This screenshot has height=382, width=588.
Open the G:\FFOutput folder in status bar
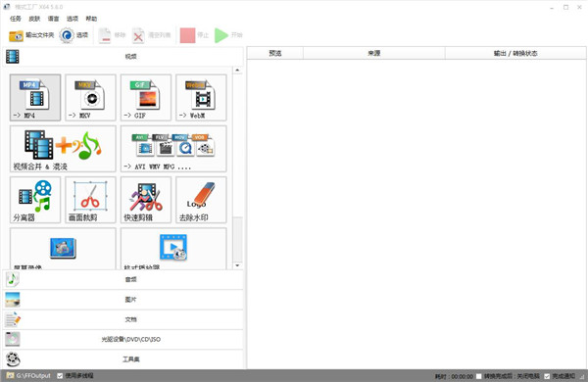tap(28, 375)
